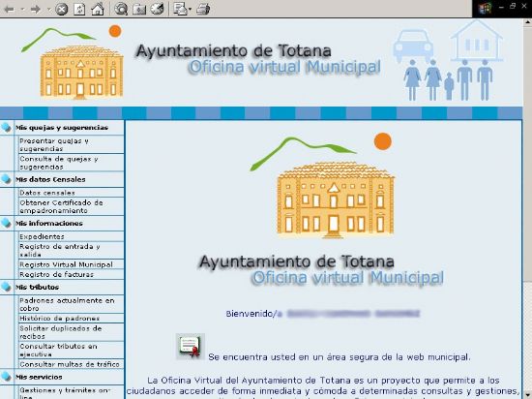Open the Mis servicios section
Image resolution: width=532 pixels, height=399 pixels.
tap(39, 378)
